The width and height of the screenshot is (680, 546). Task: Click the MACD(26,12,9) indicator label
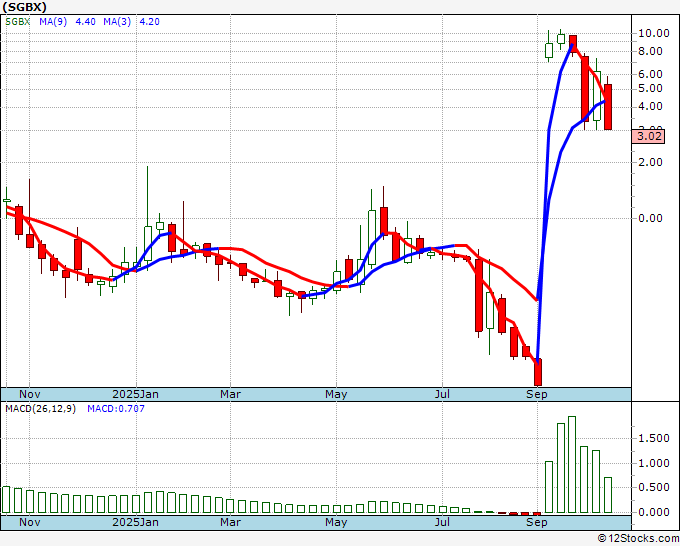[40, 409]
